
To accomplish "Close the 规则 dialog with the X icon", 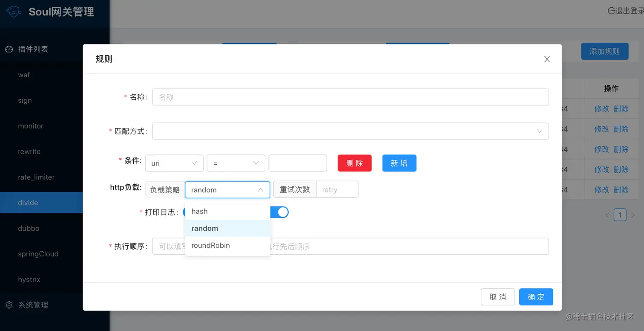I will coord(547,59).
